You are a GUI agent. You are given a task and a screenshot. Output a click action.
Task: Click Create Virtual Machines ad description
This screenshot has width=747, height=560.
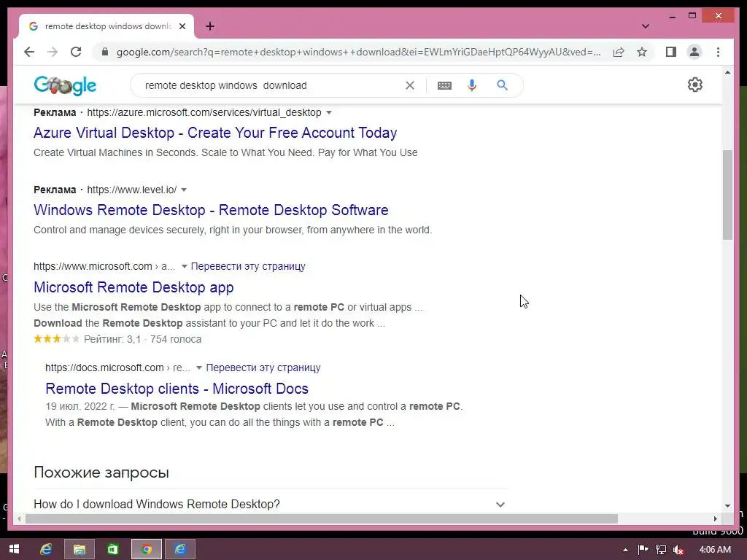[x=225, y=153]
